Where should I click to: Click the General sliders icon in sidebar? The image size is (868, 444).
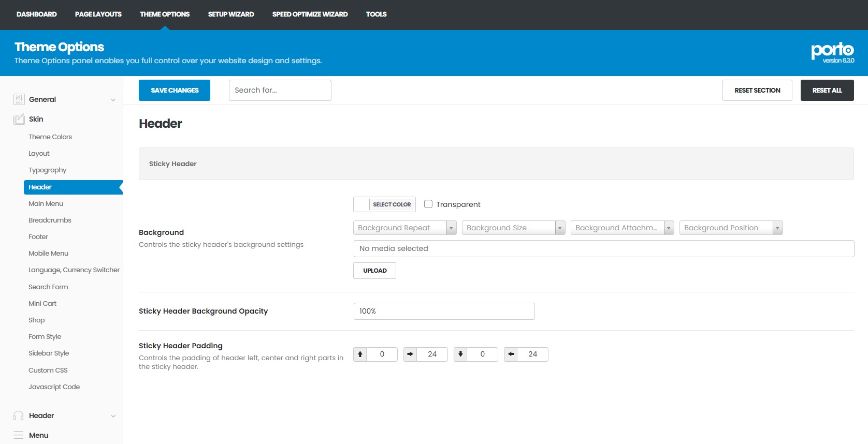tap(19, 99)
